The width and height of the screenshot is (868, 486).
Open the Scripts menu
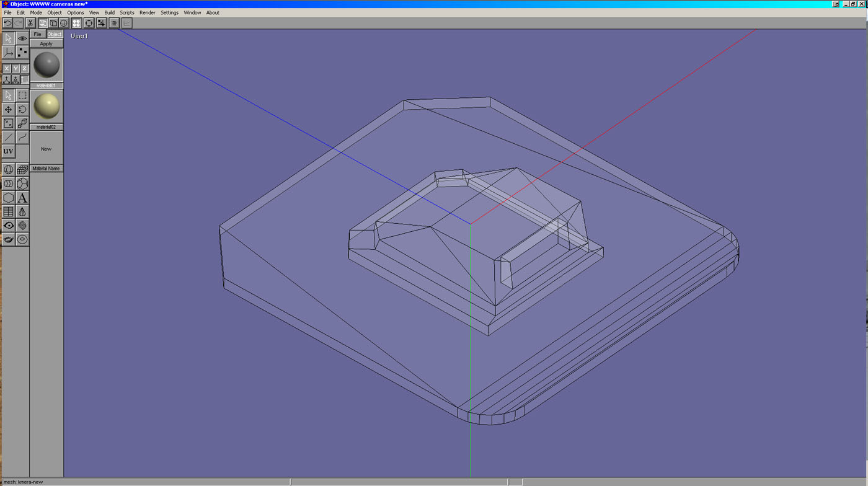point(127,12)
